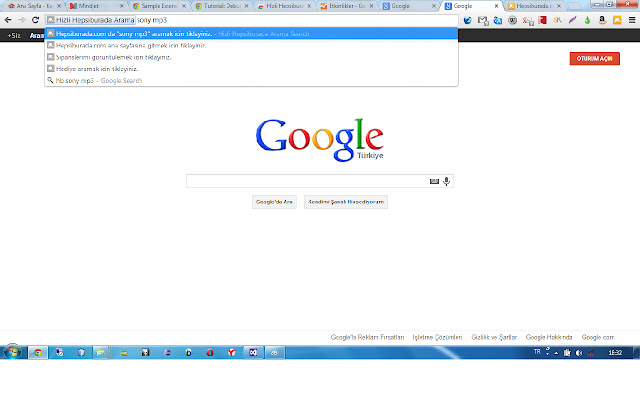
Task: Click the Chrome icon in the taskbar
Action: (x=38, y=352)
